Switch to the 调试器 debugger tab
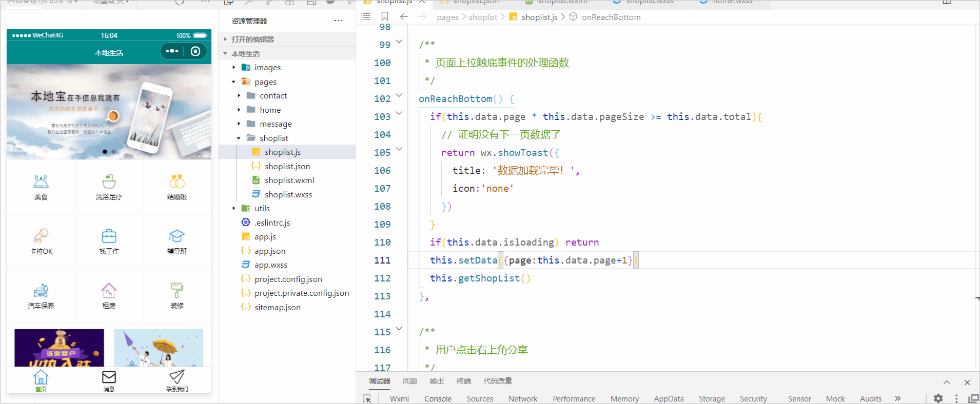 [380, 381]
